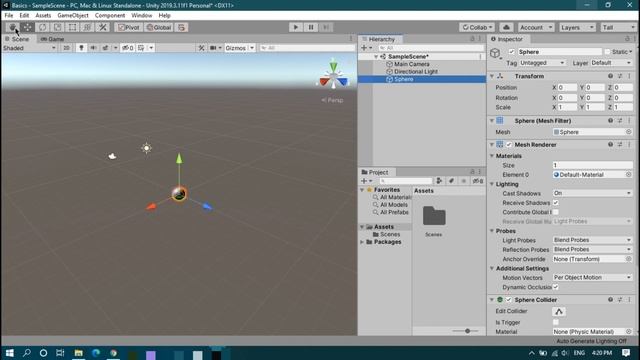Adjust the Project icon size slider
Viewport: 640px width, 360px height.
[x=467, y=331]
